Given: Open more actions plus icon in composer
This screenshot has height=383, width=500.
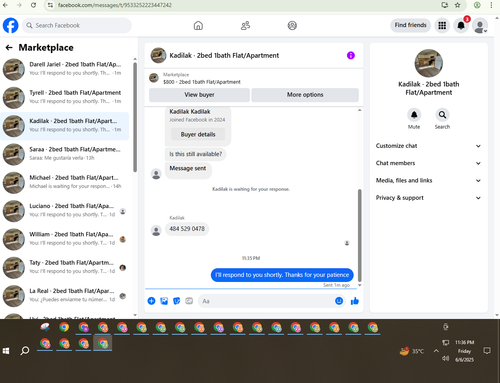Looking at the screenshot, I should pos(151,301).
